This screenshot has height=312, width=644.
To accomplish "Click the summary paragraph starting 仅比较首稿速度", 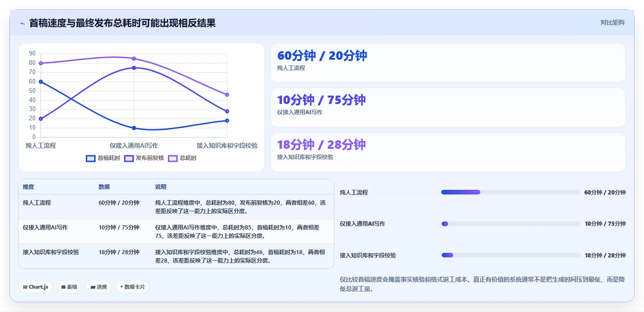I will coord(483,284).
